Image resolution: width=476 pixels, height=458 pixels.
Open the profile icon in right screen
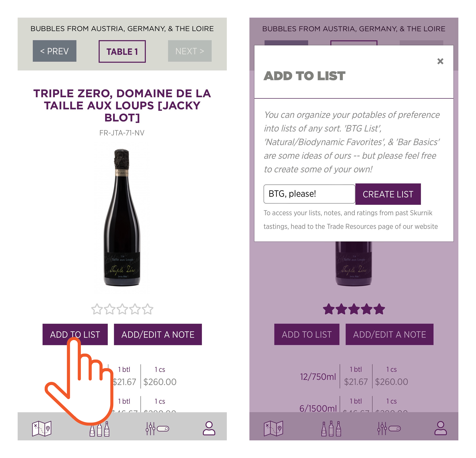point(441,428)
